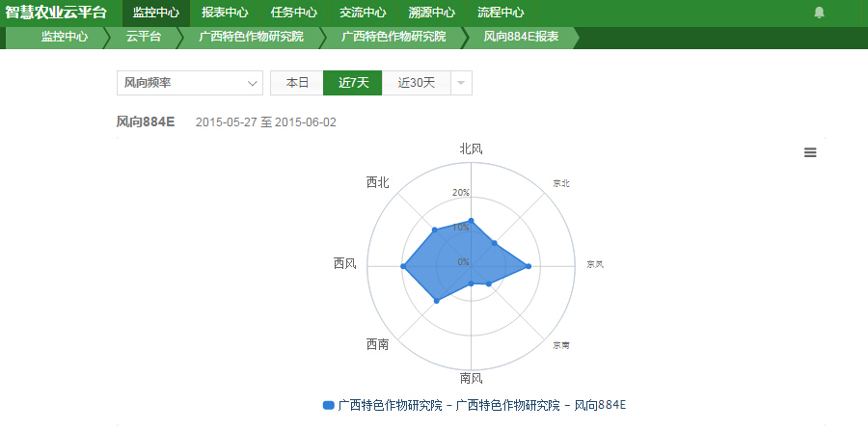Open the 溯源中心 menu item
This screenshot has height=431, width=868.
[432, 13]
